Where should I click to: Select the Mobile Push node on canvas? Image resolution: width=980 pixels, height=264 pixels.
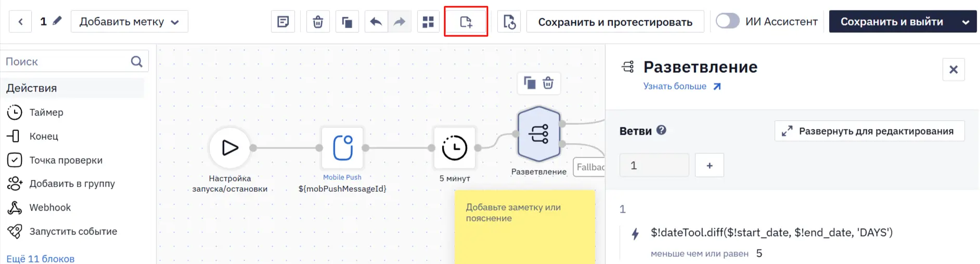point(342,148)
